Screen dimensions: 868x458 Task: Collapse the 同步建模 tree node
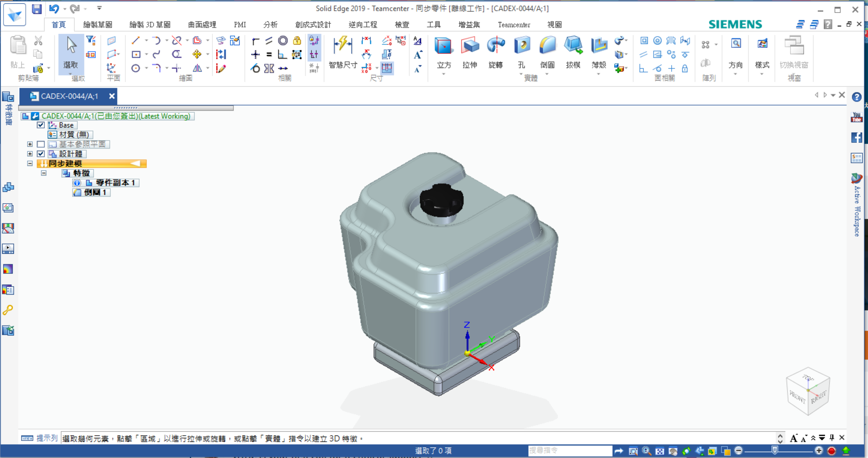[x=30, y=164]
